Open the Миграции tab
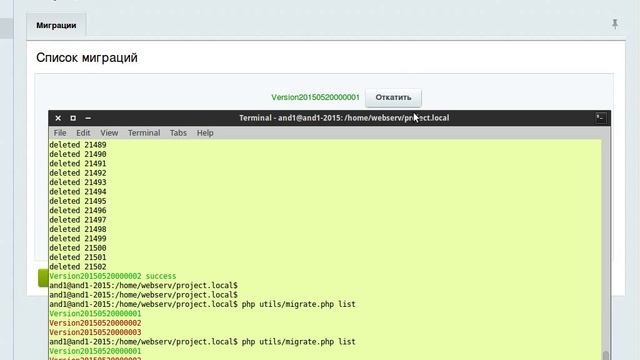 56,25
